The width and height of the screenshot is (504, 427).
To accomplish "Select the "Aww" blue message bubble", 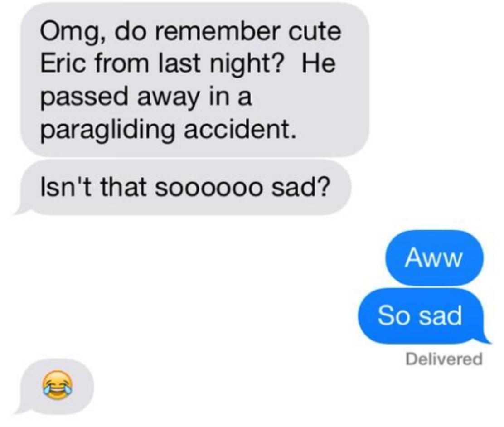I will [434, 257].
